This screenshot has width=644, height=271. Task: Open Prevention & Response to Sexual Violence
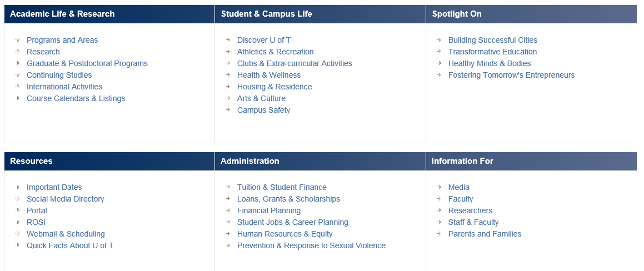[x=311, y=245]
